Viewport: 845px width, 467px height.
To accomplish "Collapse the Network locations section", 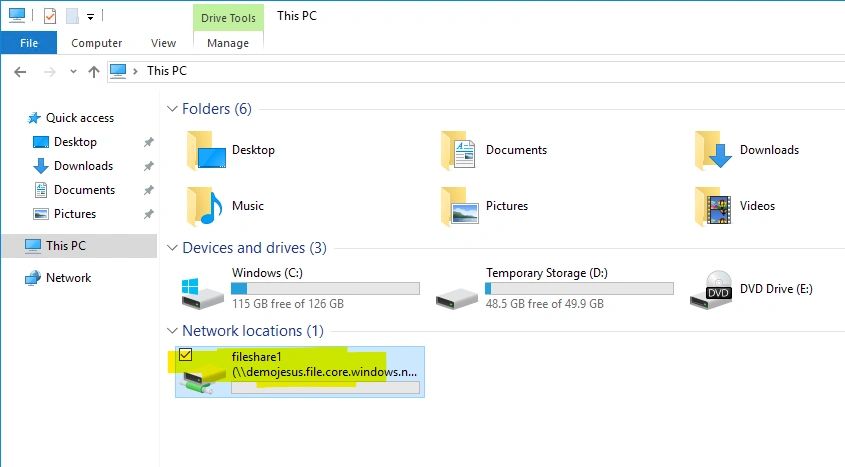I will tap(171, 331).
